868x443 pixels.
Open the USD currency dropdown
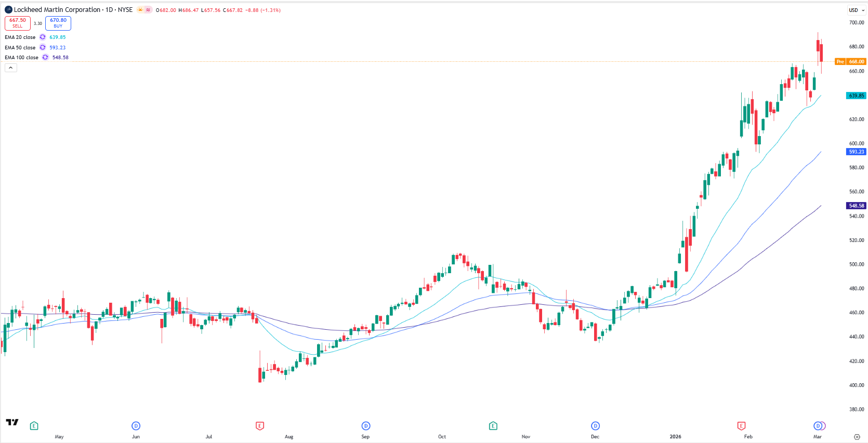(x=856, y=10)
